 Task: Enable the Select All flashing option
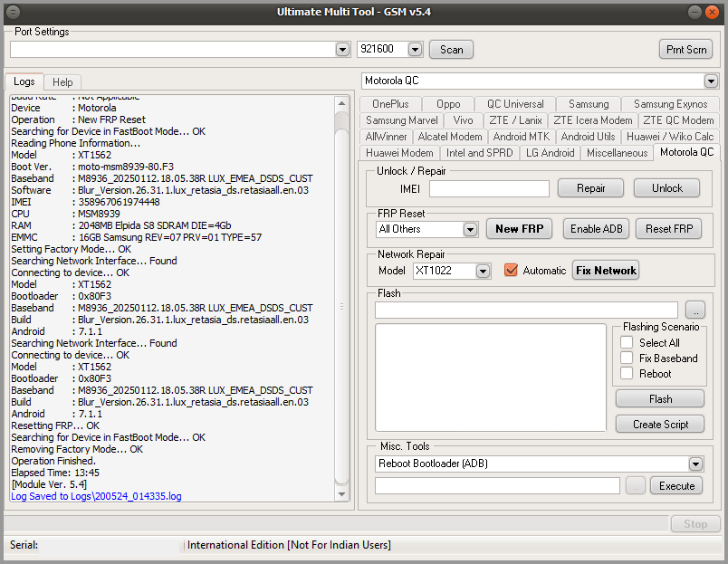627,342
